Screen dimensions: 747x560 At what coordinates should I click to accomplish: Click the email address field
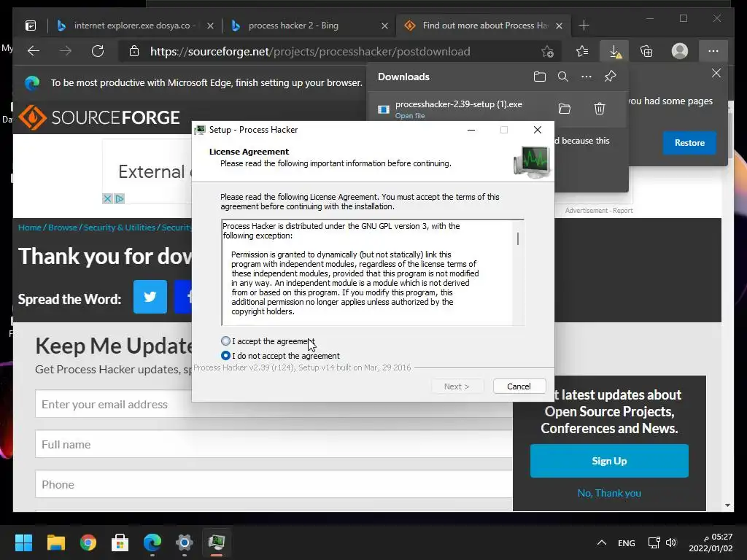pos(274,404)
